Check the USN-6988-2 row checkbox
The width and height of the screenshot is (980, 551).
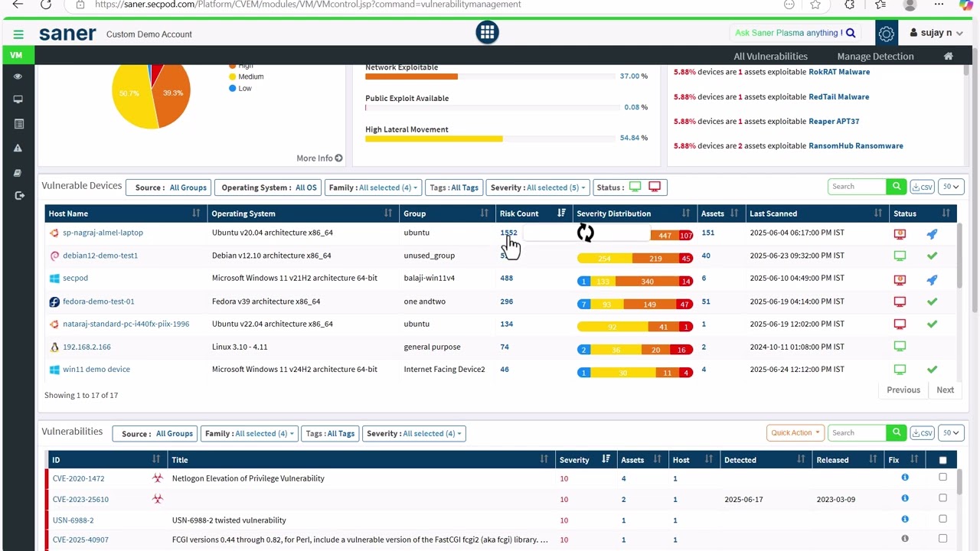(942, 519)
